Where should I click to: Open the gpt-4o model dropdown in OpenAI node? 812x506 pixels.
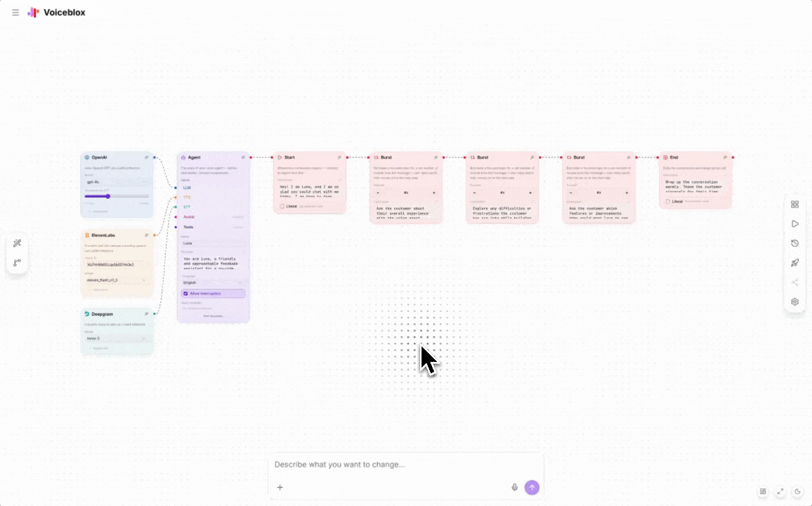tap(117, 181)
